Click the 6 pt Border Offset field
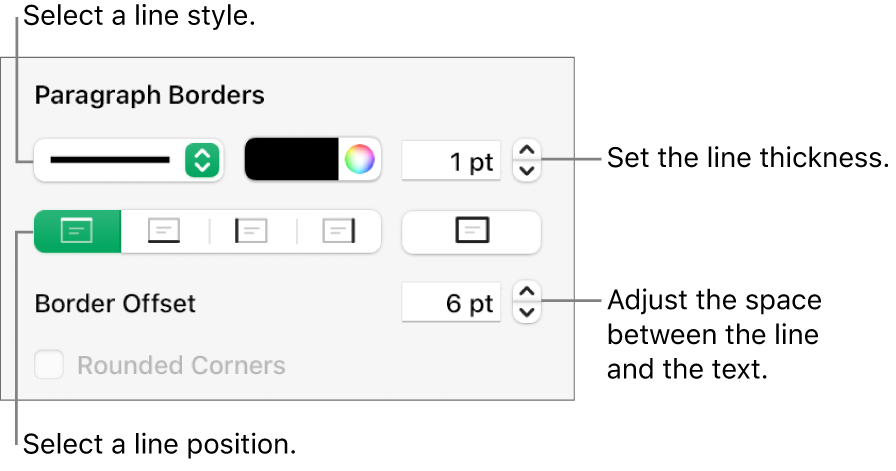 click(x=451, y=302)
